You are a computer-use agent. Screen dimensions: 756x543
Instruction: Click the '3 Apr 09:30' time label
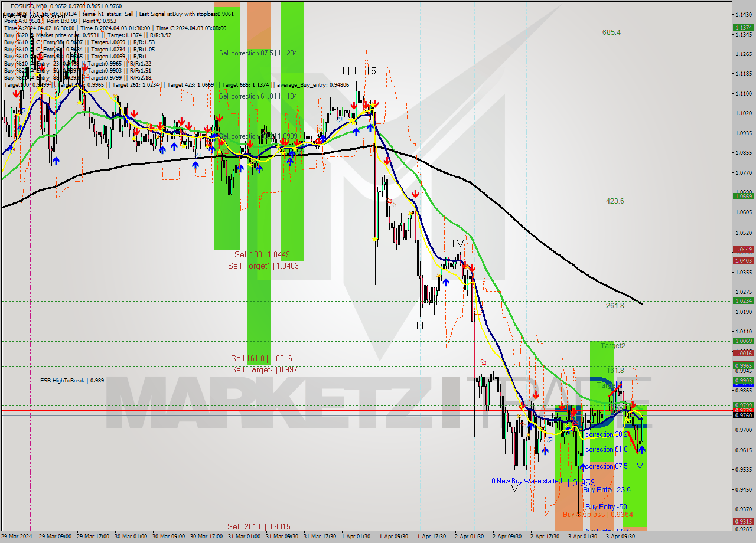(621, 537)
